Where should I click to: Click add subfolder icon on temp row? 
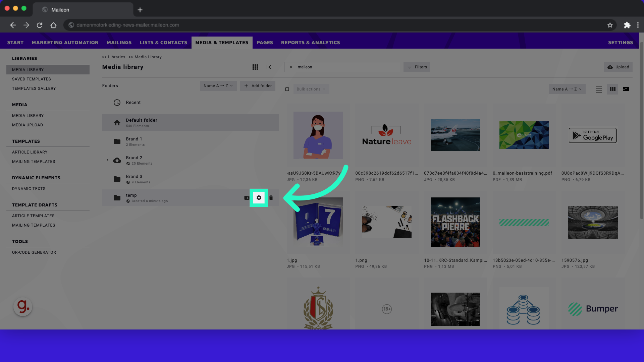tap(247, 198)
